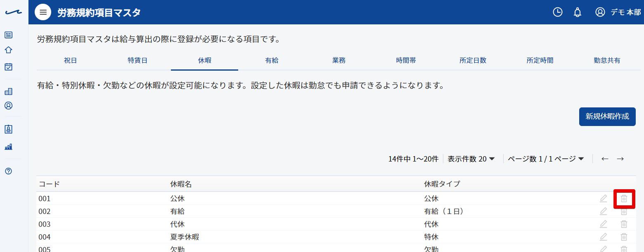644x252 pixels.
Task: Open the bar chart icon in sidebar
Action: 8,147
